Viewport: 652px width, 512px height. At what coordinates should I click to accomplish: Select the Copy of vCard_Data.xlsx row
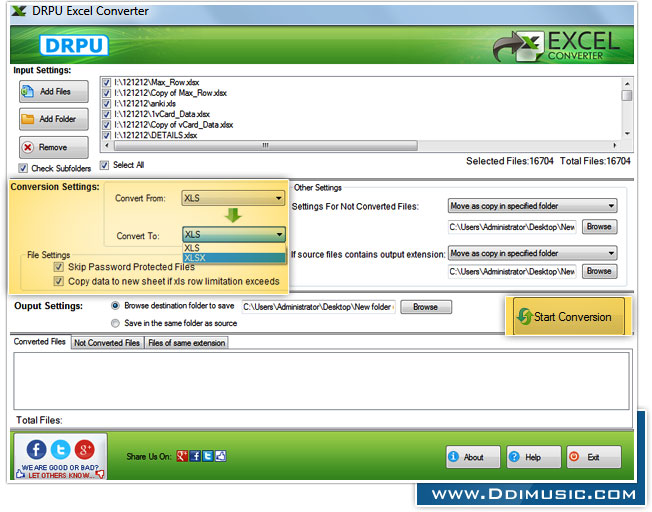(x=174, y=125)
